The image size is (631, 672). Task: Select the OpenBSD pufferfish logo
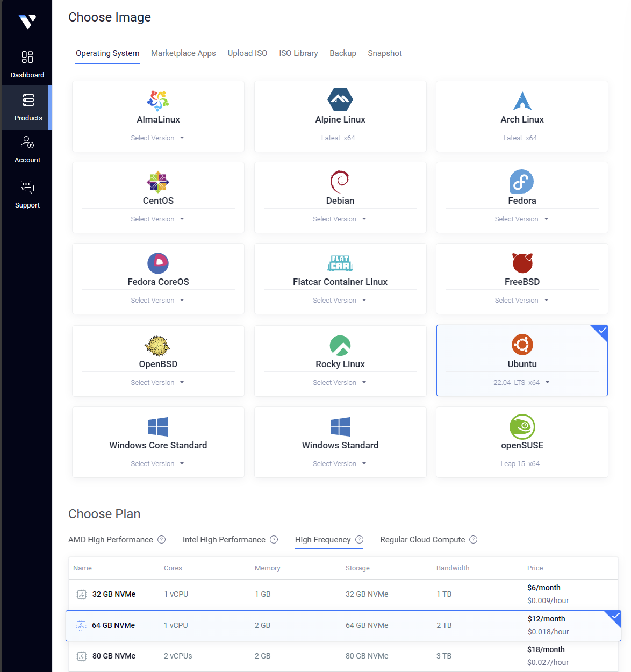click(x=157, y=346)
